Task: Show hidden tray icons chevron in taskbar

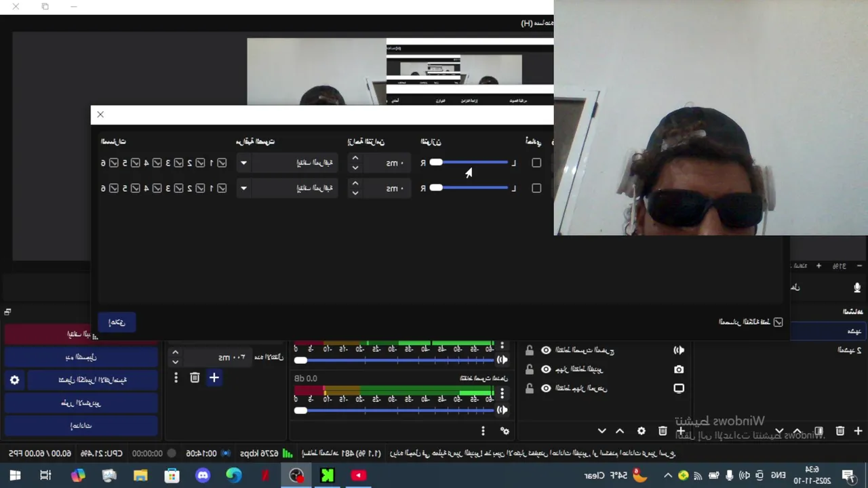Action: click(668, 476)
